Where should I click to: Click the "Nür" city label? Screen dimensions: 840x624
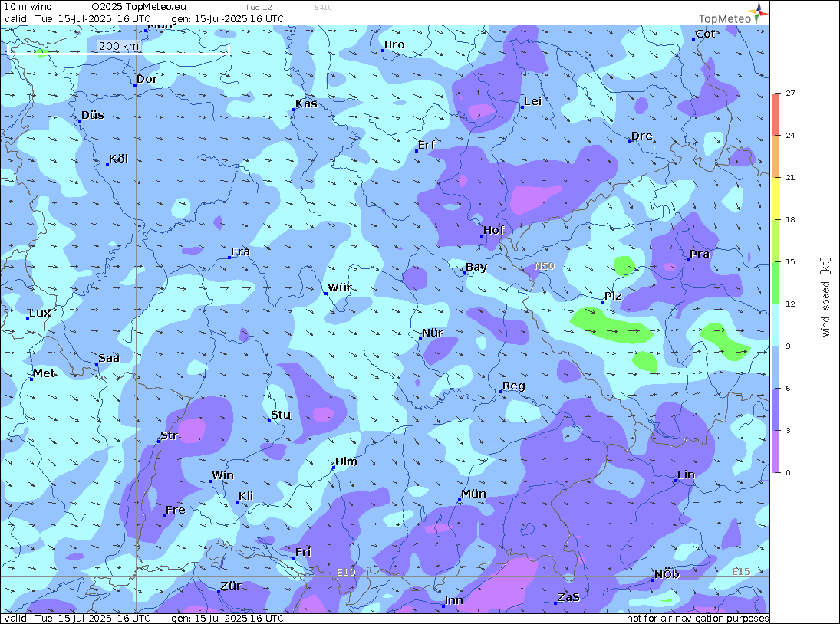pos(433,333)
